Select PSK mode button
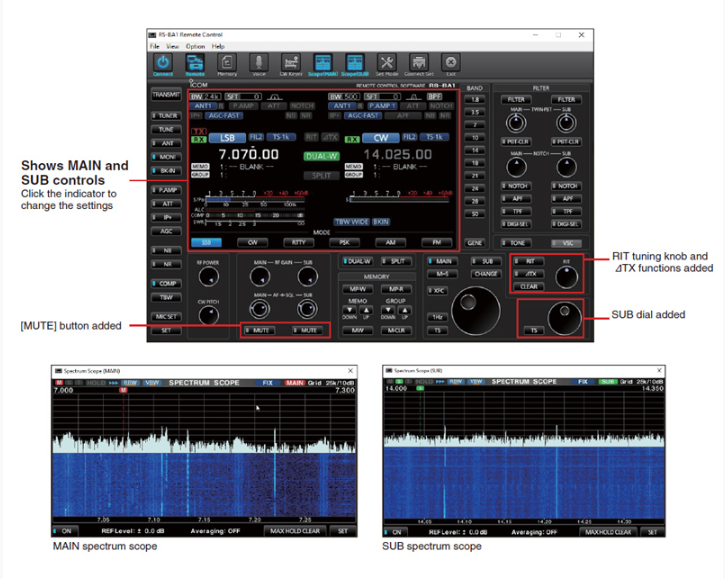Screen dimensions: 725x579 pos(344,242)
